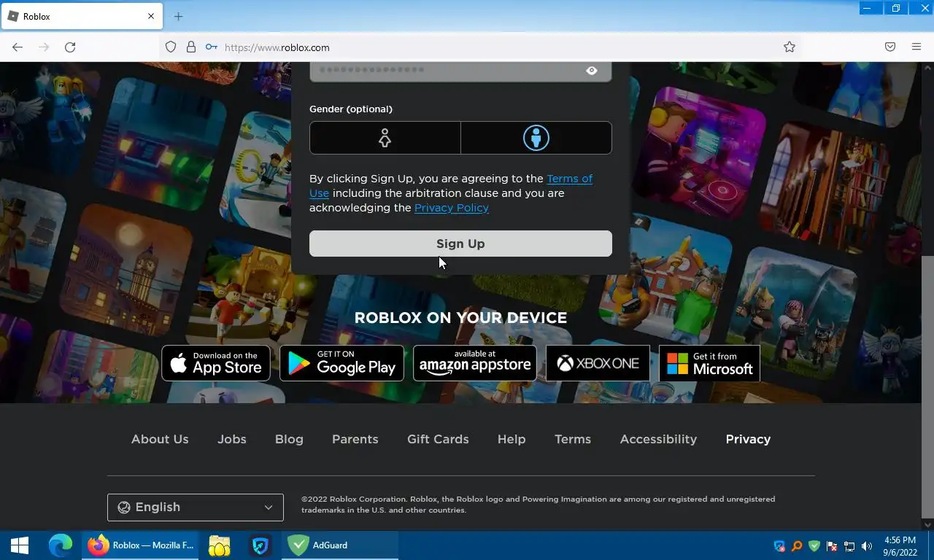Bookmark this page with star icon
Image resolution: width=934 pixels, height=560 pixels.
click(790, 47)
